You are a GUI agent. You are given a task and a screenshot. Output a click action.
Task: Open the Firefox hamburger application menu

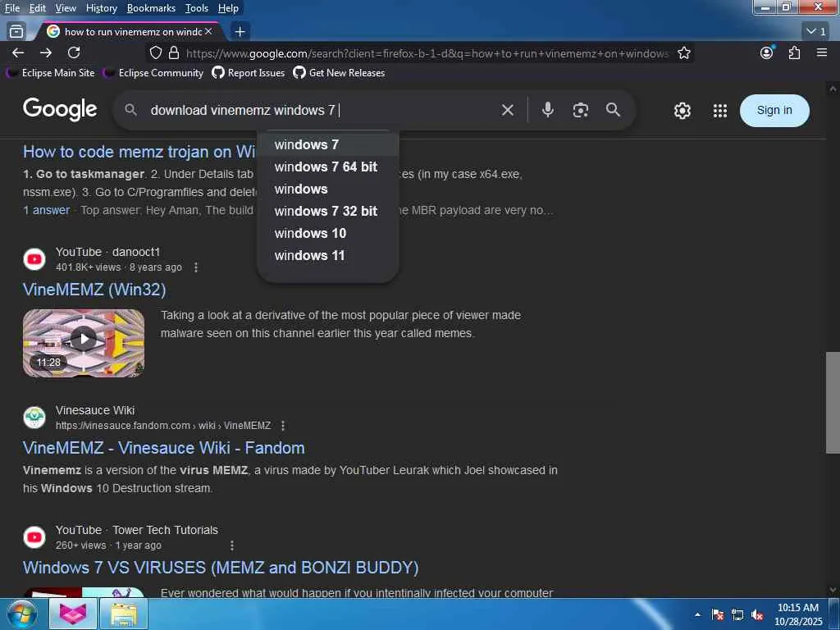coord(822,52)
